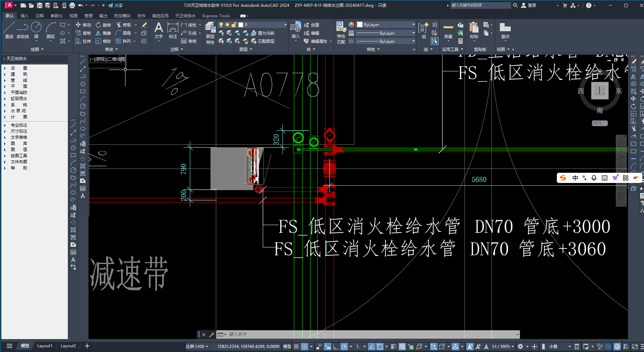
Task: Toggle ortho mode in status bar
Action: tap(336, 347)
